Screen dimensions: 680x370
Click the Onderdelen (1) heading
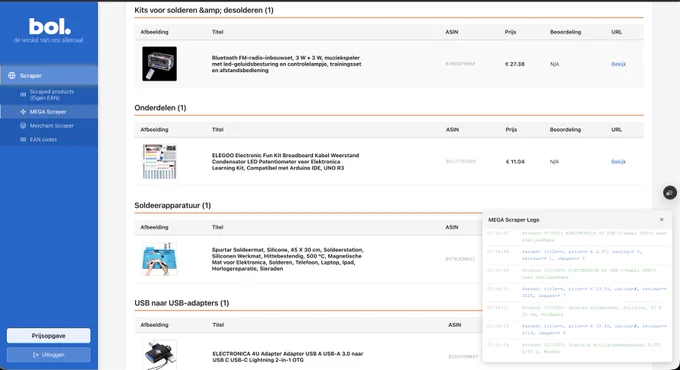(160, 108)
